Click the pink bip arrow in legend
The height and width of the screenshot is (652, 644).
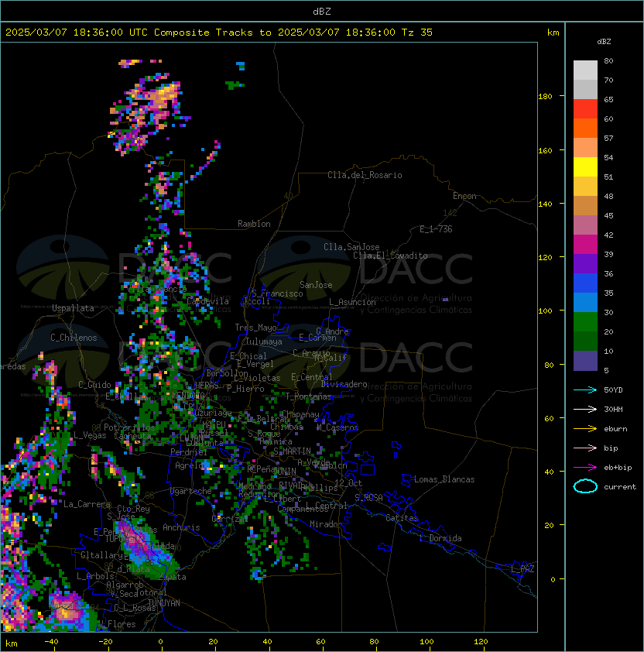coord(585,448)
